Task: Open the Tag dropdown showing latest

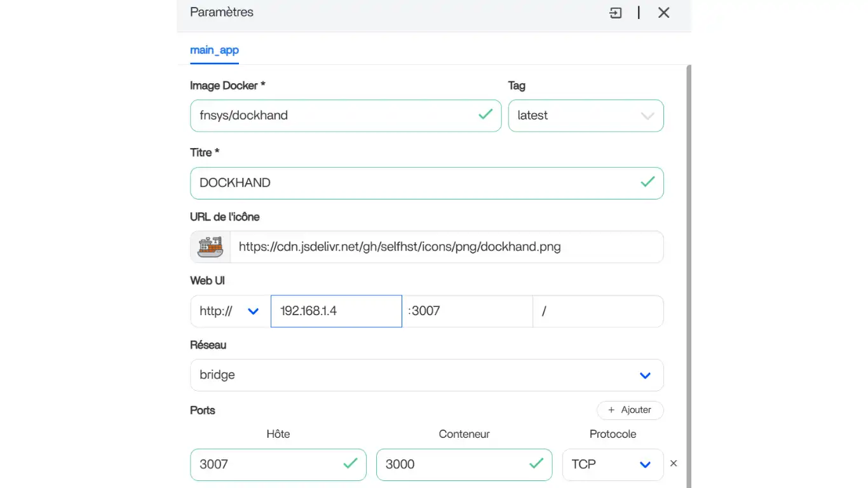Action: tap(586, 116)
